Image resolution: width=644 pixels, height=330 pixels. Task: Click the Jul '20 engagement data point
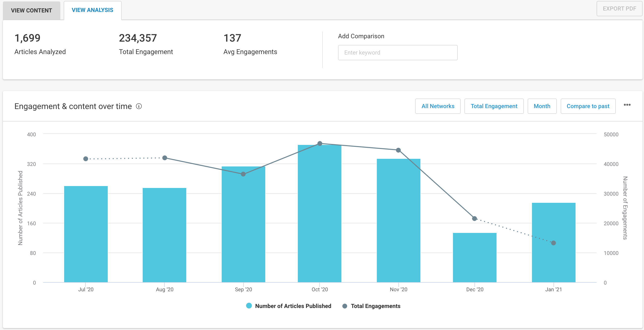click(86, 159)
